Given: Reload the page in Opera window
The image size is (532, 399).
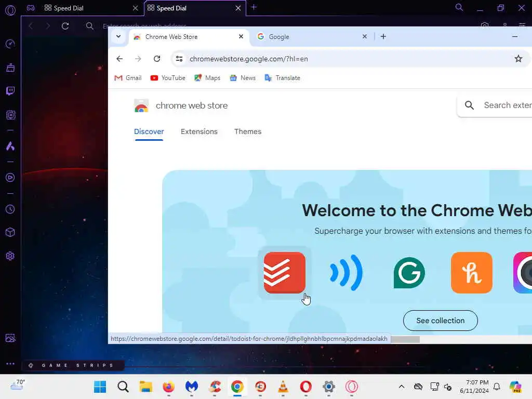Looking at the screenshot, I should [x=65, y=26].
